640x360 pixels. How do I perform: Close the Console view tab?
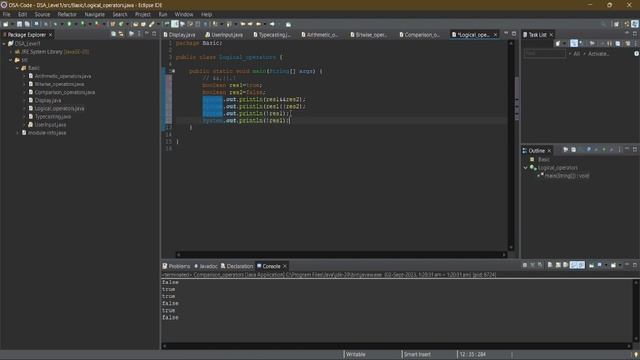[285, 266]
